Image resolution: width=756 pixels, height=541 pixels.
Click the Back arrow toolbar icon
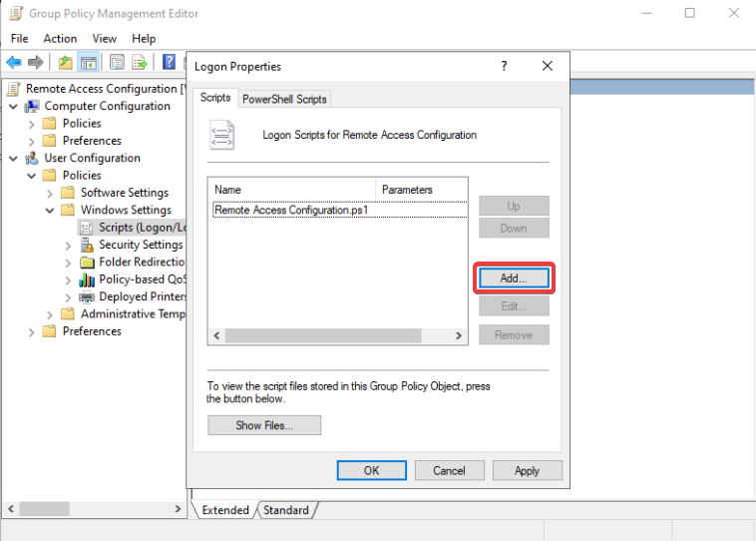point(14,63)
